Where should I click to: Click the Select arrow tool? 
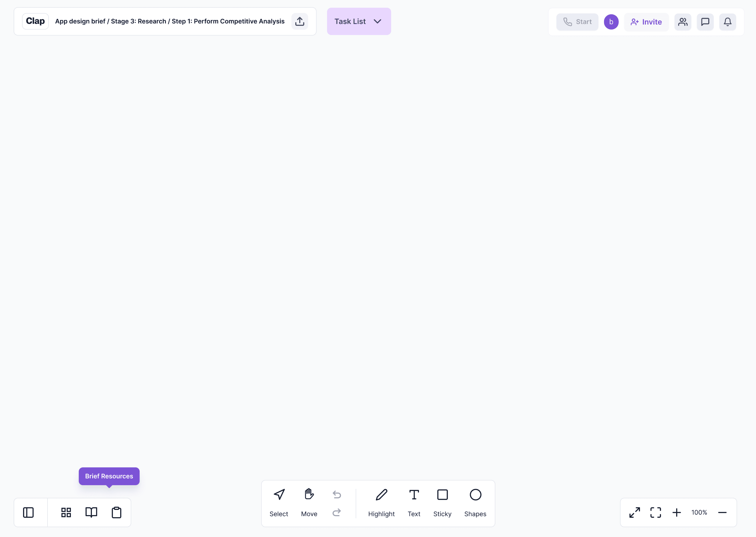pyautogui.click(x=279, y=503)
